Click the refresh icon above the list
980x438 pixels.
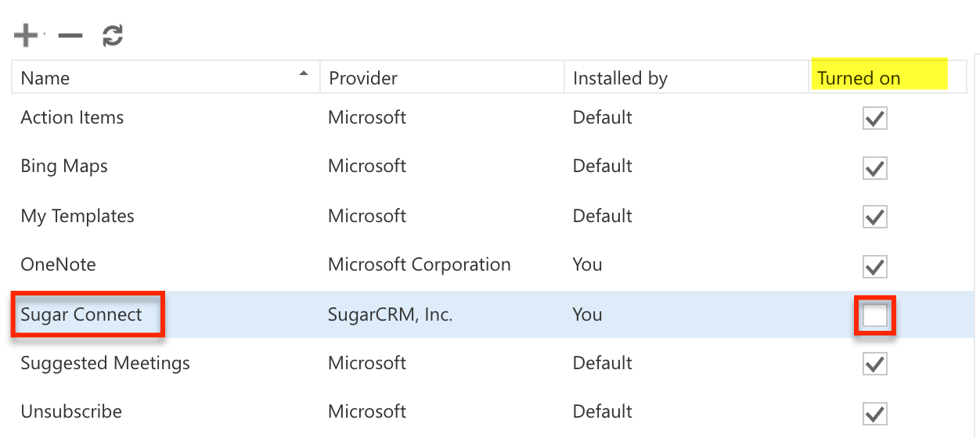pos(113,35)
